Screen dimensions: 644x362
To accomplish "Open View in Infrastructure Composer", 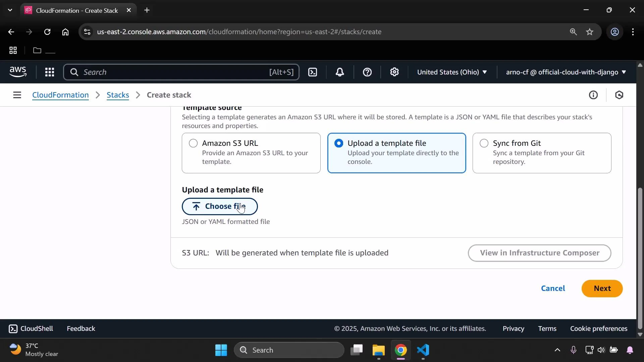I will (539, 253).
